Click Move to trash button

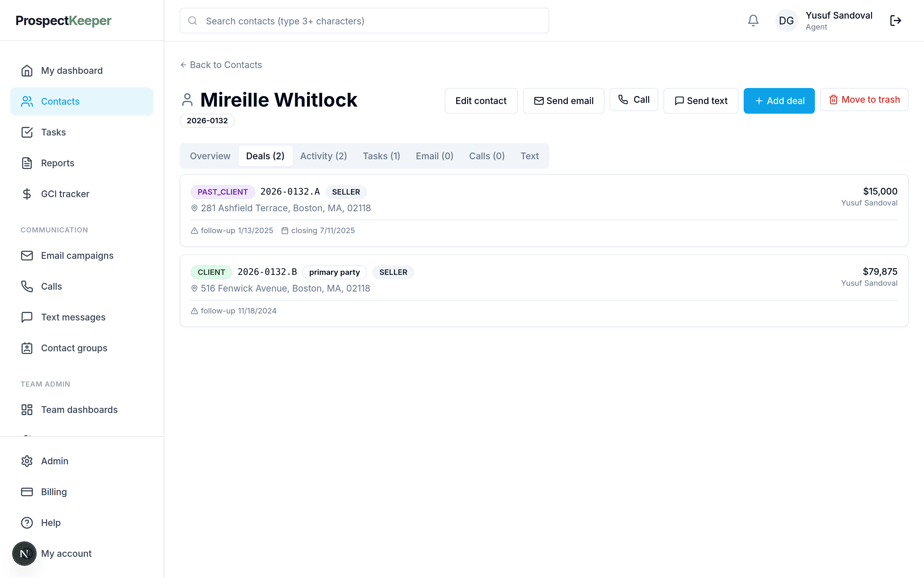[864, 100]
